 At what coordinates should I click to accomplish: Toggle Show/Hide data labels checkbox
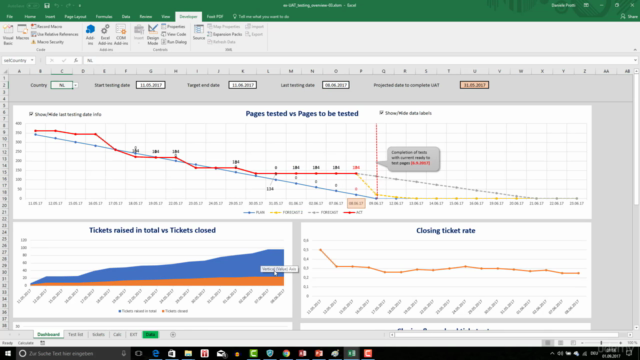click(x=381, y=113)
